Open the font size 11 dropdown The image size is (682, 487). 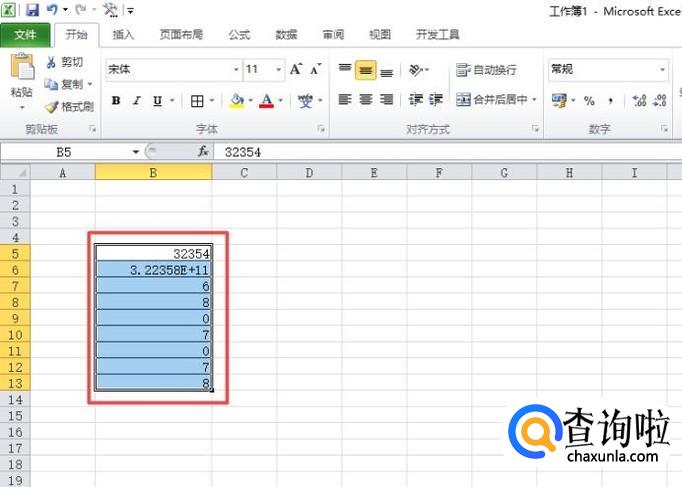coord(278,70)
